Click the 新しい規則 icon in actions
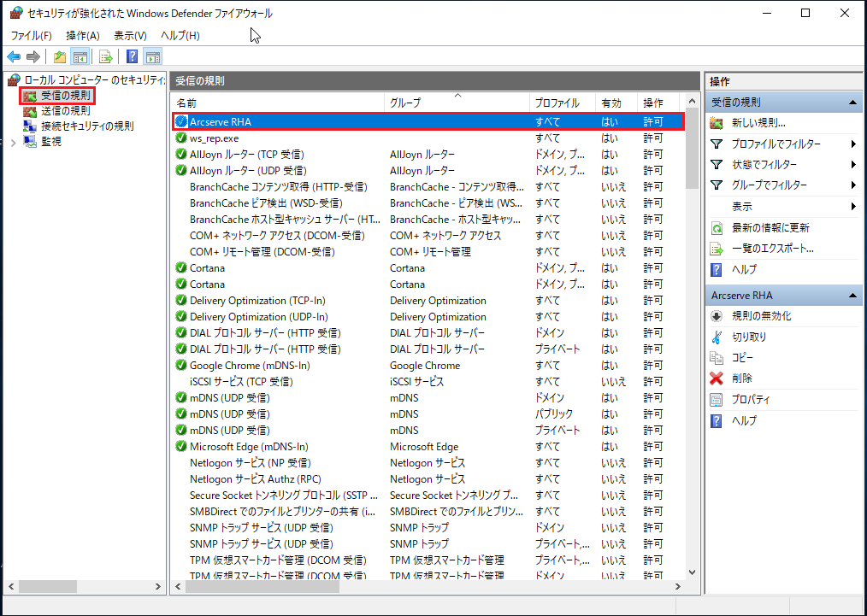 [x=717, y=123]
